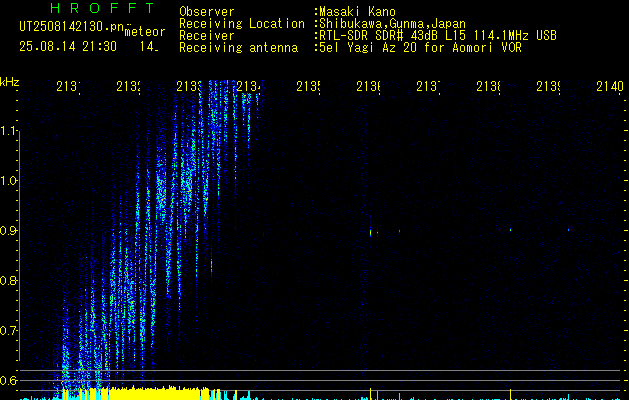Click the 2140 time axis label
The height and width of the screenshot is (400, 629).
tap(610, 86)
